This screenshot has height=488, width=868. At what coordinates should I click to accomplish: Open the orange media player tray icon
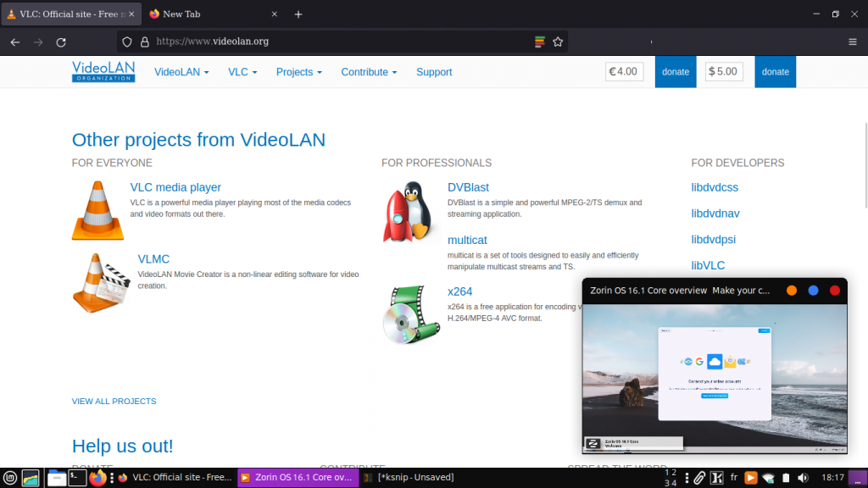point(751,478)
